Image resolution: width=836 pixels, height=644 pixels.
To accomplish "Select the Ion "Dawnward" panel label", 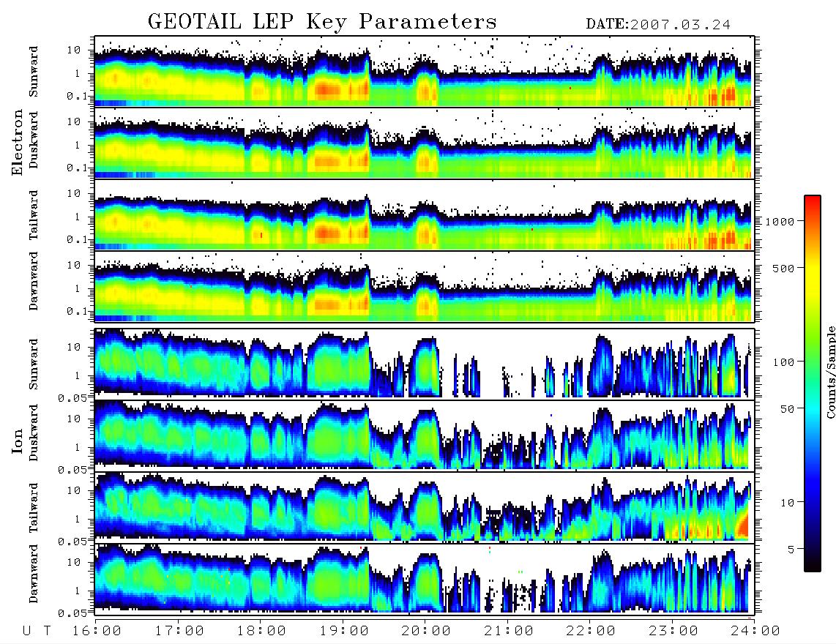I will click(x=34, y=574).
